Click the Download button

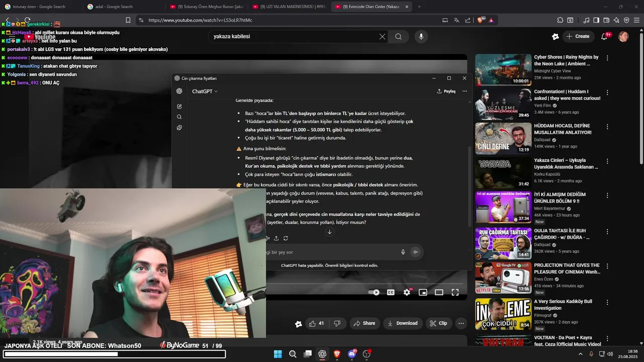pos(403,323)
